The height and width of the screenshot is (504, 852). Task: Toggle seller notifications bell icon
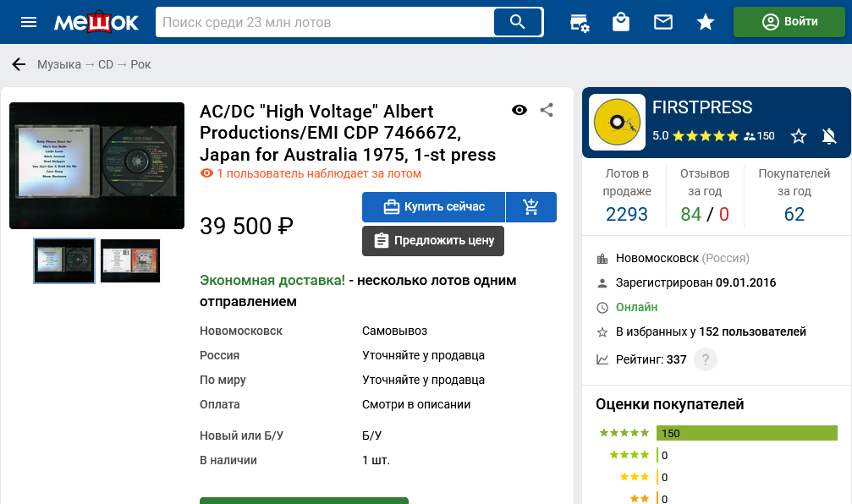(x=829, y=136)
